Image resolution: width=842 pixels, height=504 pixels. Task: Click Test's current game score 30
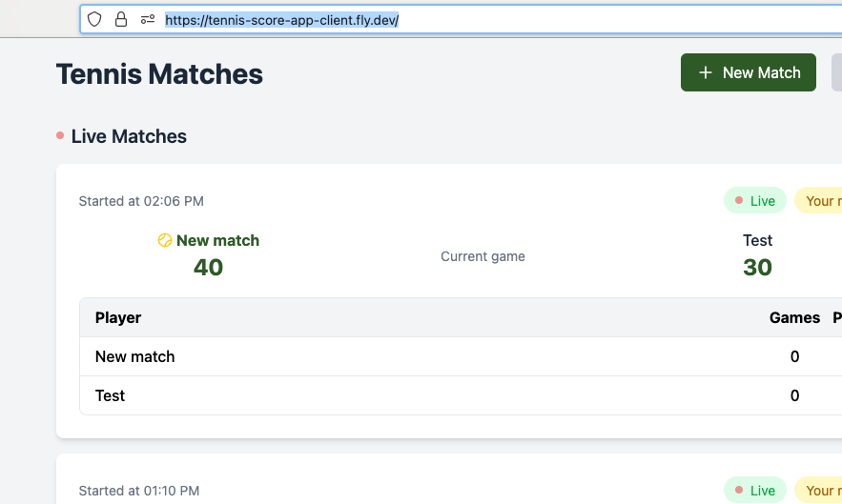click(757, 268)
